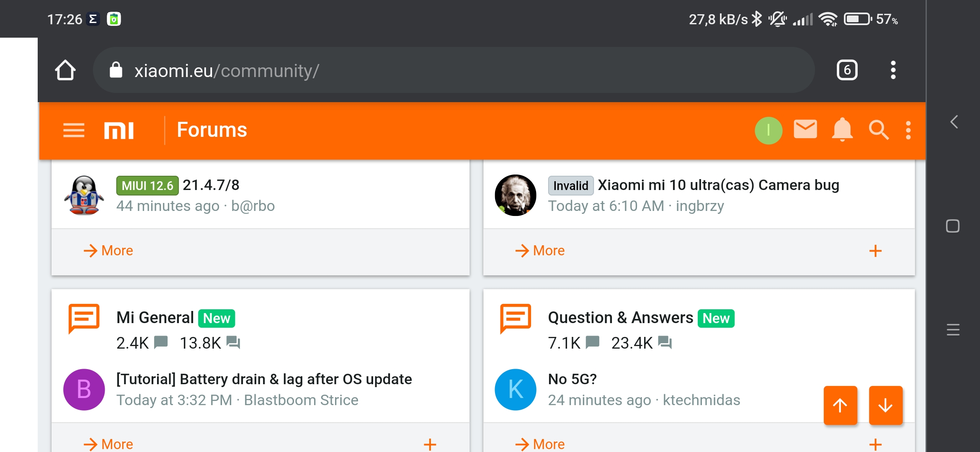
Task: Click the plus icon in Question & Answers card
Action: click(x=875, y=444)
